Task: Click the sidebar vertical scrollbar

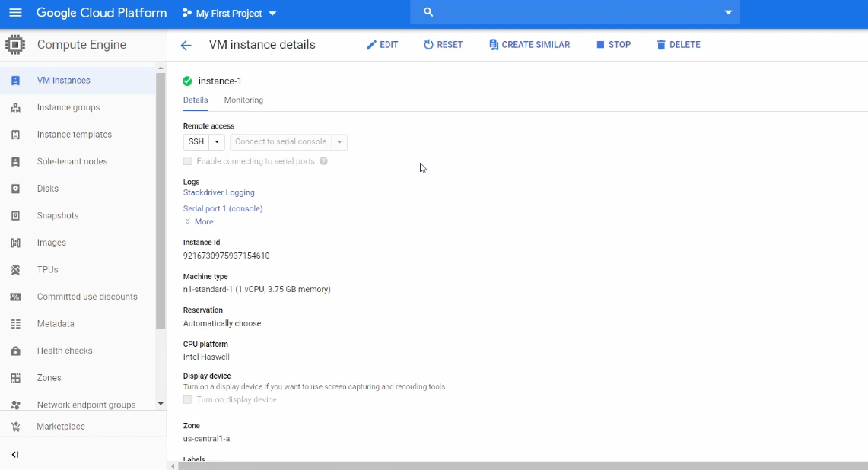Action: tap(161, 201)
